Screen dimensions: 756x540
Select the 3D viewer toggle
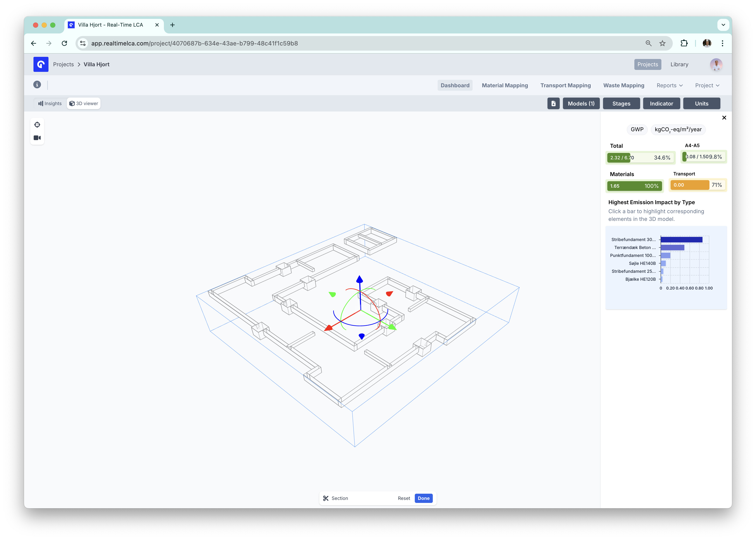click(x=84, y=103)
